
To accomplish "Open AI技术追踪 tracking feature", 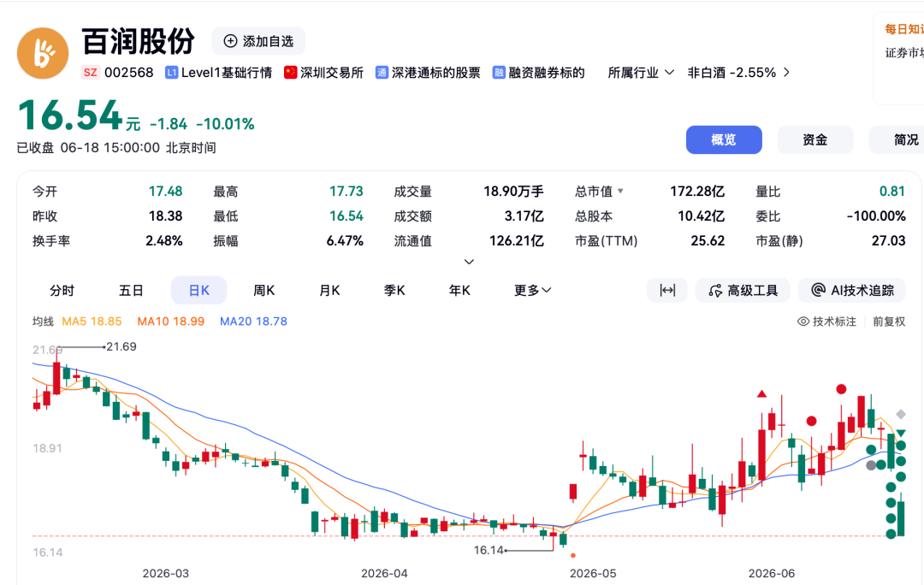I will pos(853,290).
